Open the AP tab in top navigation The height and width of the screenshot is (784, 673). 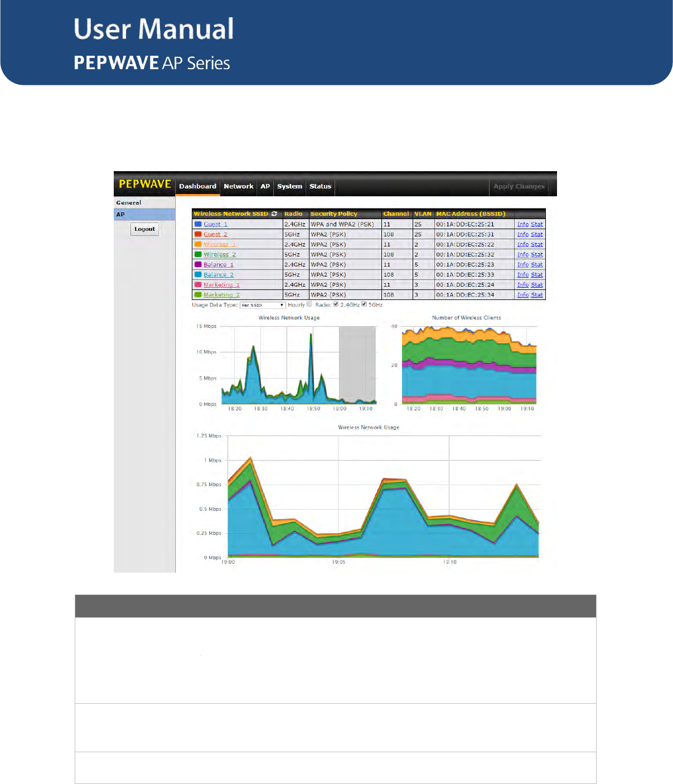point(265,186)
